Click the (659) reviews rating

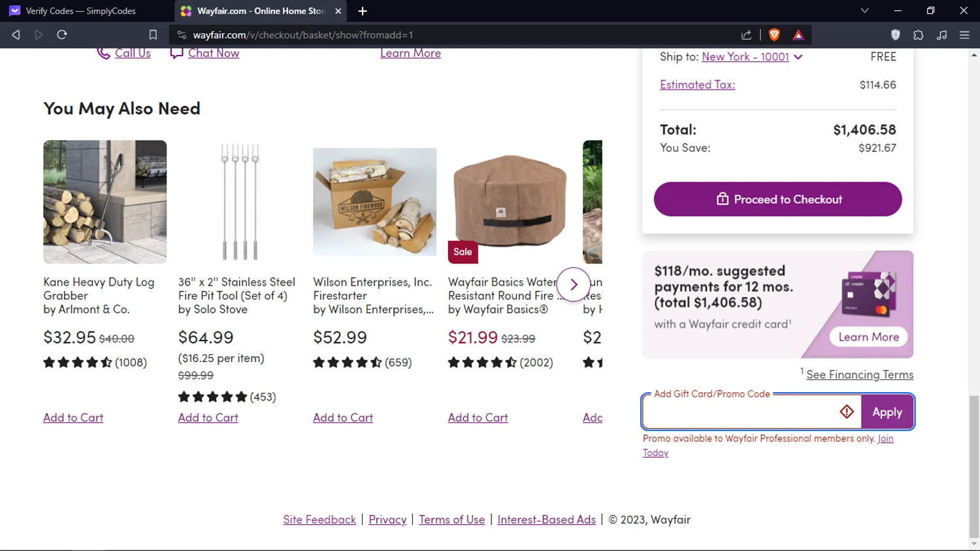click(362, 362)
